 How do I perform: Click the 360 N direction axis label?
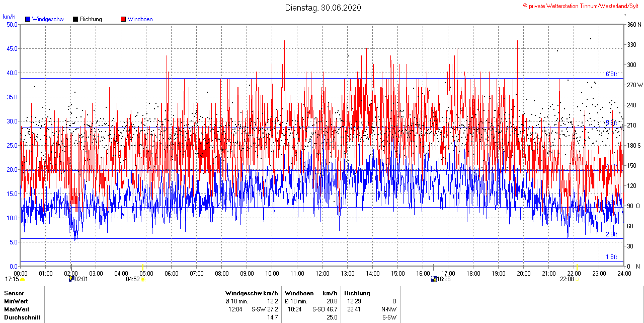(634, 24)
